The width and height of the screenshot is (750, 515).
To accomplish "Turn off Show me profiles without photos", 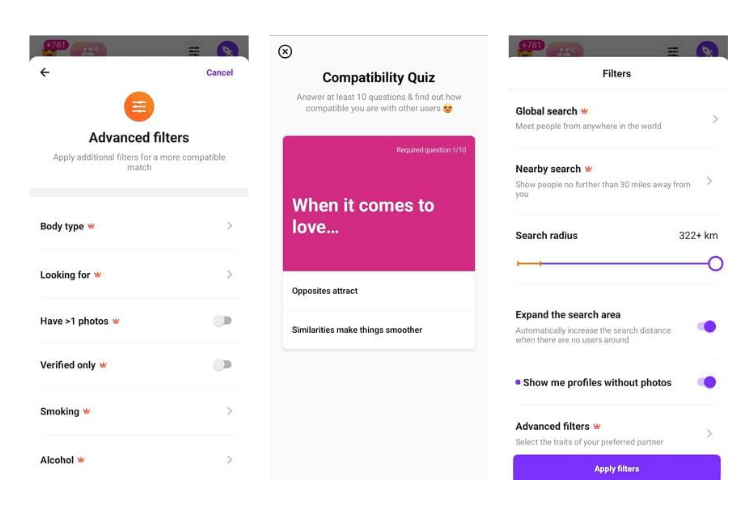I will [x=706, y=382].
